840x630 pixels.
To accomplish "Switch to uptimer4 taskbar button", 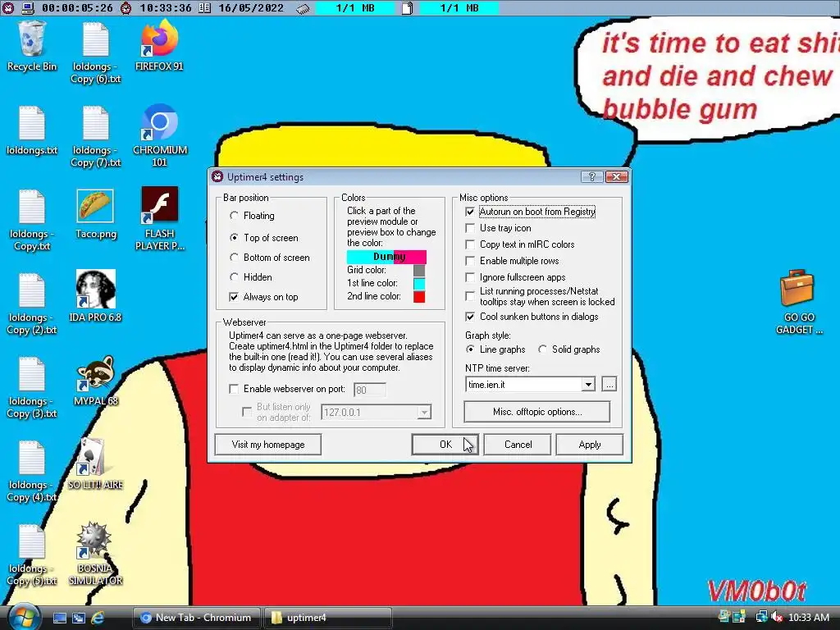I will click(328, 618).
